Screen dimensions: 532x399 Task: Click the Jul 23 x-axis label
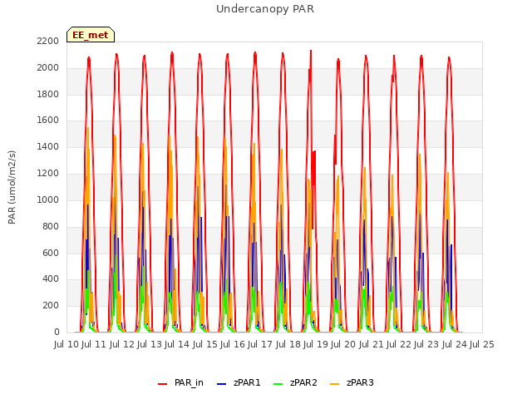(x=426, y=345)
